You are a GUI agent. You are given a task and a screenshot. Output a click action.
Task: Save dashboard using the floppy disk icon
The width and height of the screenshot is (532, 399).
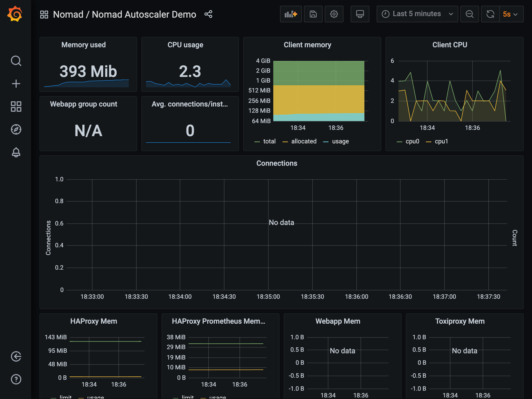(313, 14)
